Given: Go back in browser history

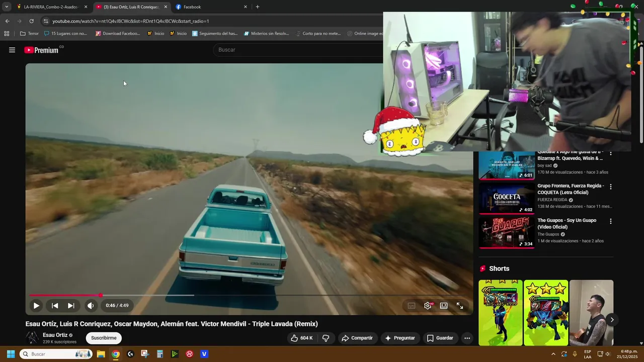Looking at the screenshot, I should tap(7, 21).
